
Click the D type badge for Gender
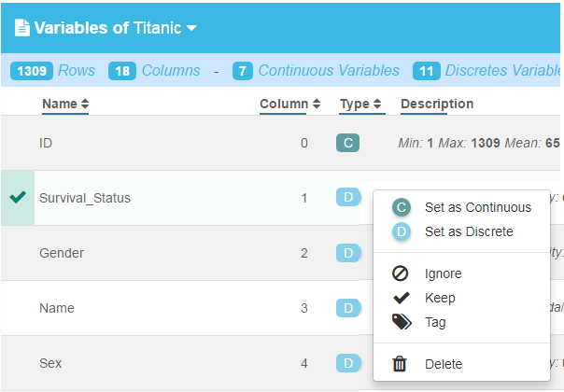pos(347,253)
